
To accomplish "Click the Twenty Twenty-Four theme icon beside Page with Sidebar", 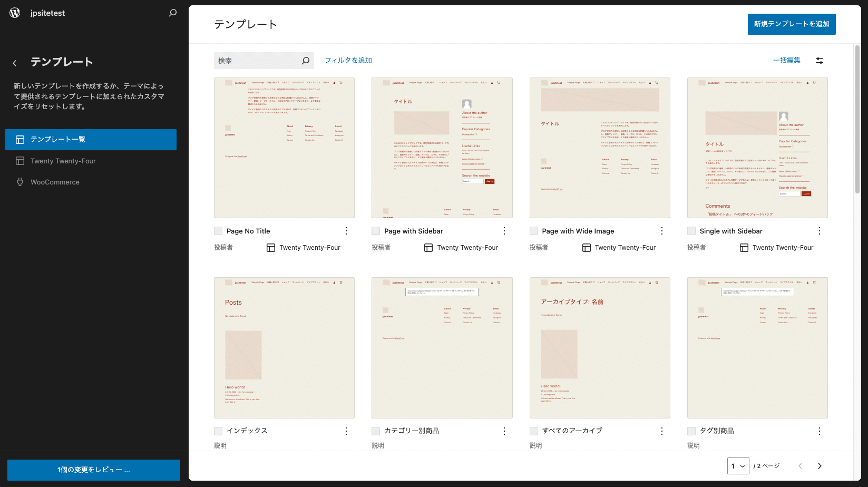I will coord(428,247).
